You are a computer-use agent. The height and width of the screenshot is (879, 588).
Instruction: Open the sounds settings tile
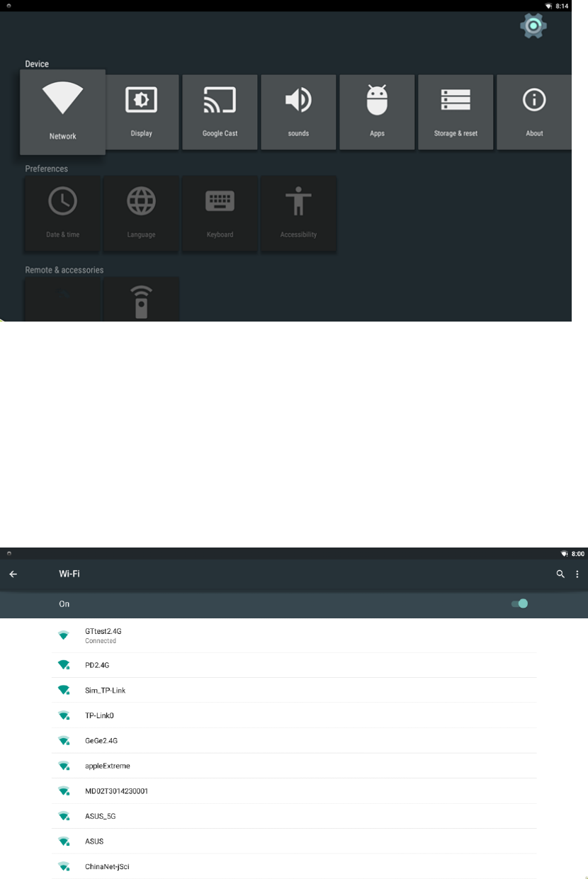pyautogui.click(x=298, y=112)
